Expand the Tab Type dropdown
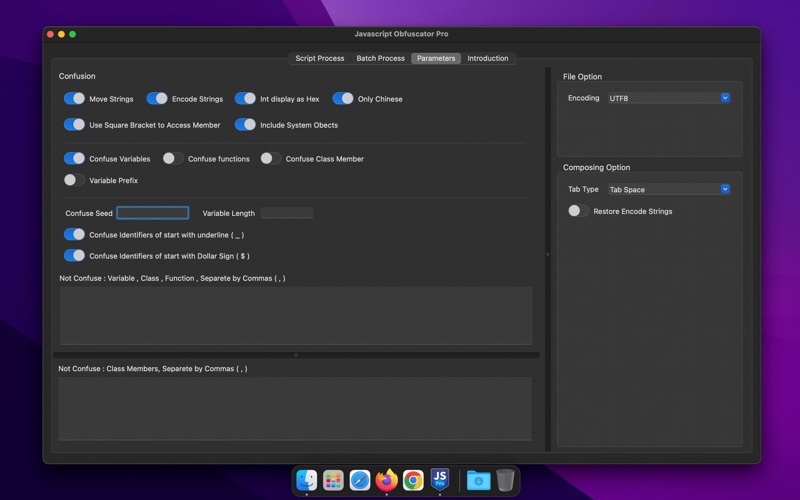This screenshot has height=500, width=800. tap(669, 189)
